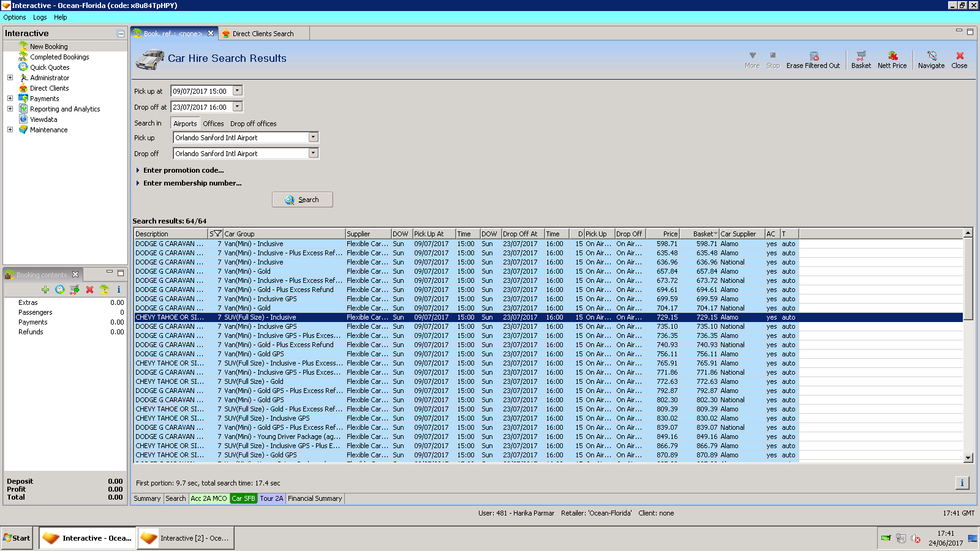Viewport: 980px width, 551px height.
Task: Select the Airports search-in option
Action: point(185,124)
